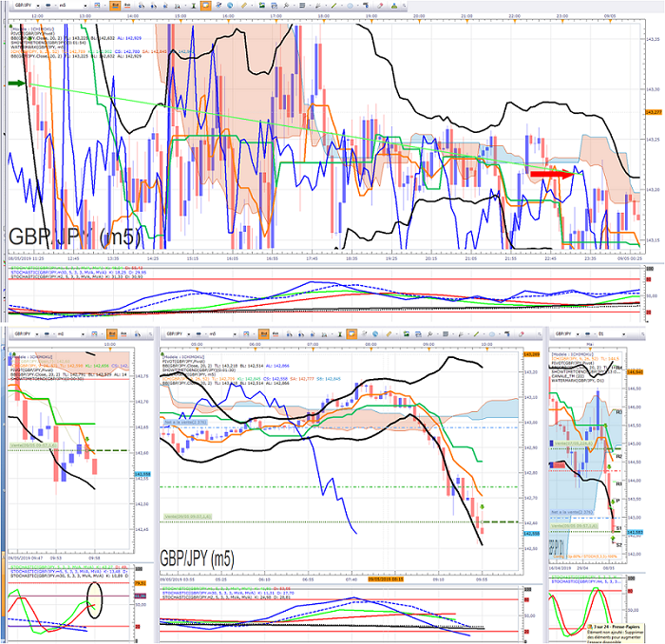The image size is (665, 644).
Task: Open the GBP/JPY symbol dropdown on the bottom-left chart
Action: click(x=26, y=334)
